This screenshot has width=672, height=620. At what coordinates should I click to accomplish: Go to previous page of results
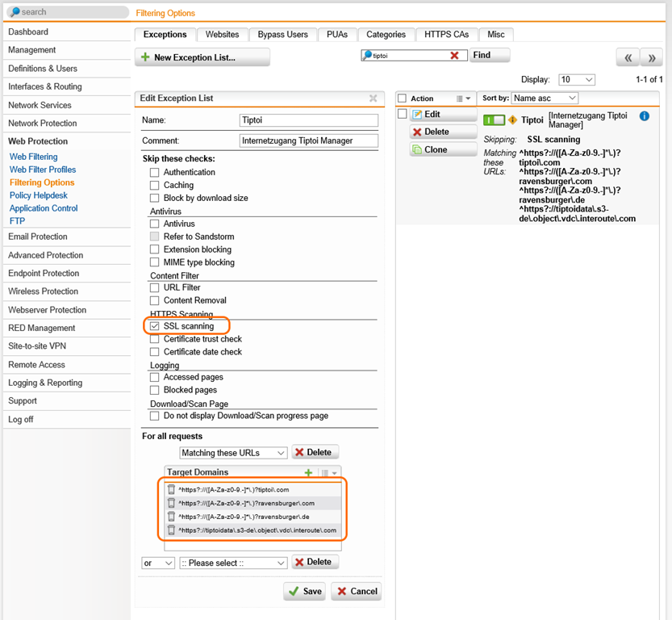coord(628,58)
